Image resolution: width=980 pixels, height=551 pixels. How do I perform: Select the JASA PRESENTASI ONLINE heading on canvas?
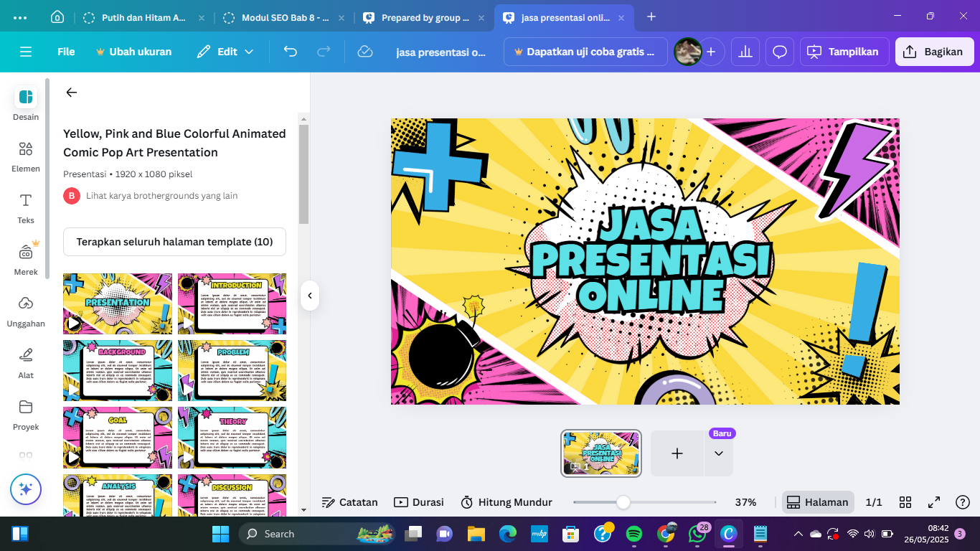coord(651,259)
